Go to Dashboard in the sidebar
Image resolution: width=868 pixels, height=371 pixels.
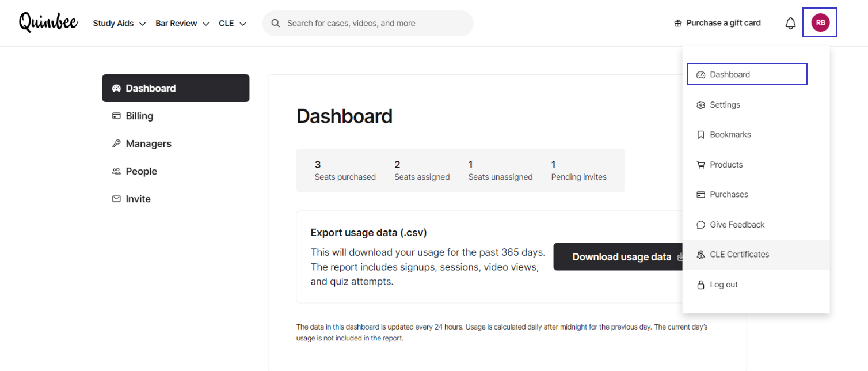pyautogui.click(x=176, y=88)
